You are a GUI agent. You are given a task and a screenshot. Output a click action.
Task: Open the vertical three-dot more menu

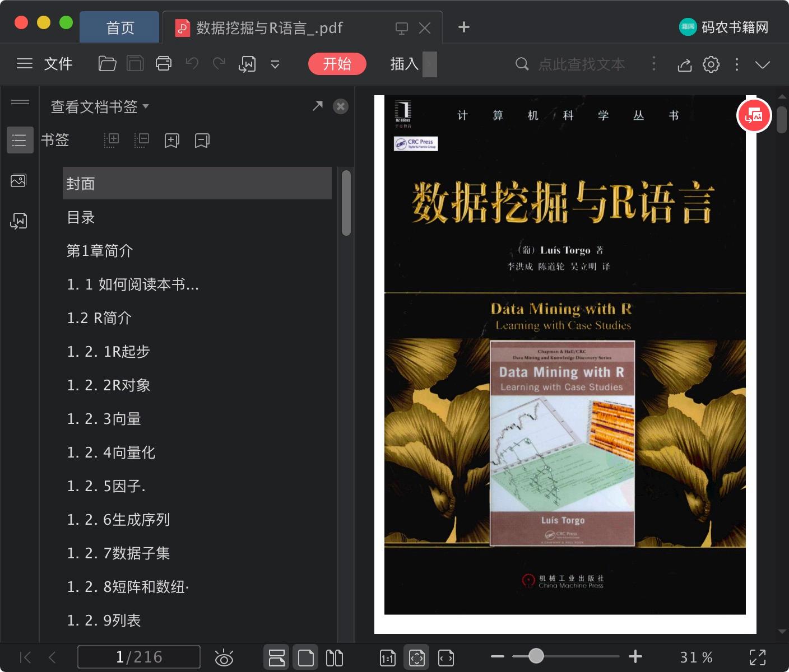click(x=737, y=64)
